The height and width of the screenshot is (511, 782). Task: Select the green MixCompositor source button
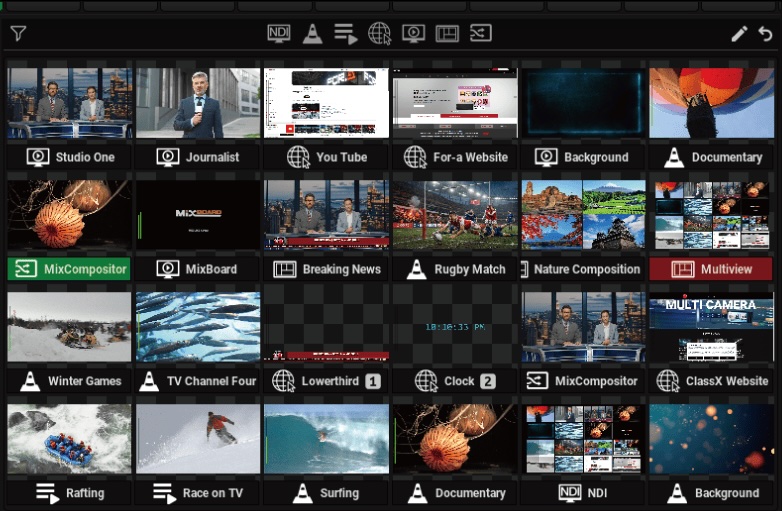pyautogui.click(x=69, y=269)
